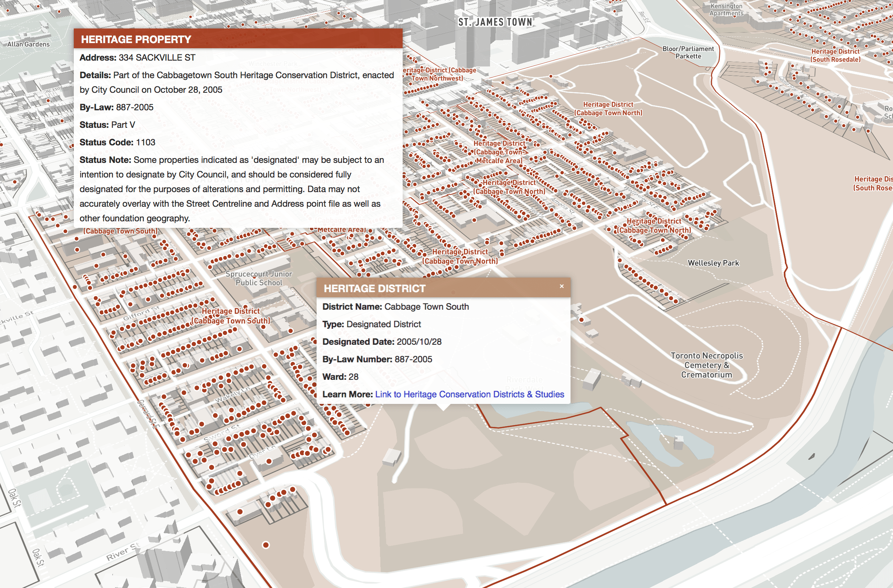Click the Sprucecourt Junior Public School label
This screenshot has width=893, height=588.
(259, 278)
